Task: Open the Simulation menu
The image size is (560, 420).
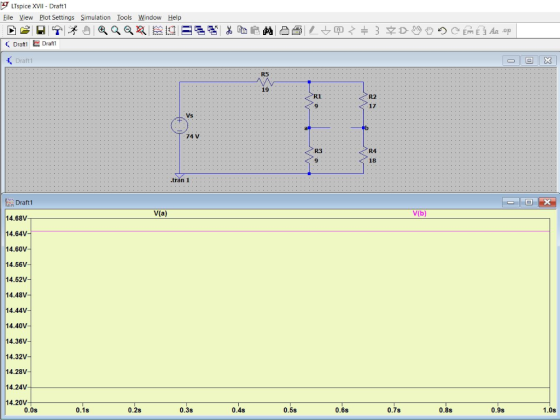Action: click(95, 17)
